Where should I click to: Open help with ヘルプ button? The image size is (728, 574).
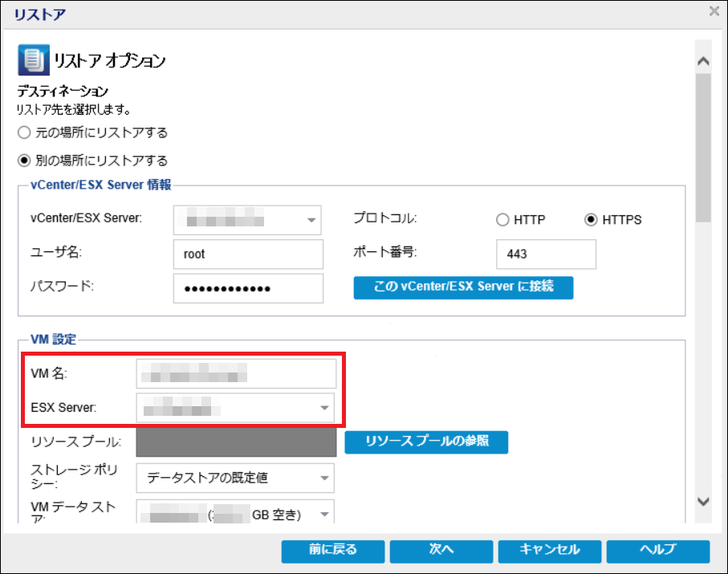coord(658,551)
